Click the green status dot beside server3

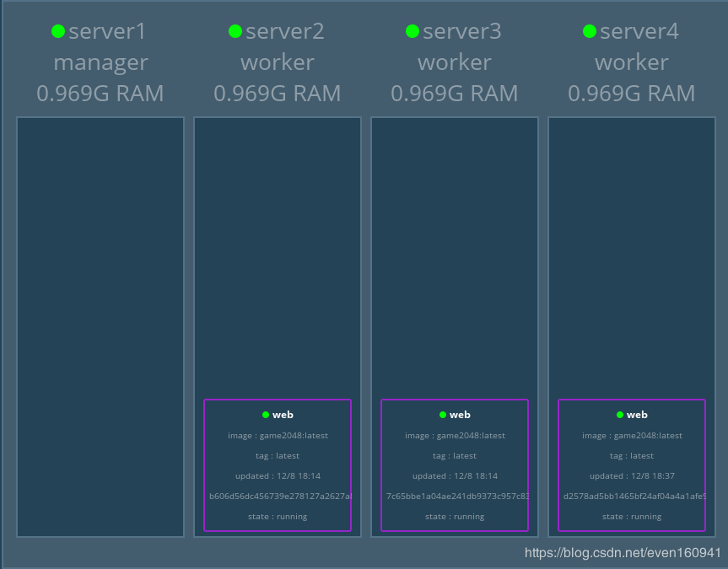pos(413,31)
